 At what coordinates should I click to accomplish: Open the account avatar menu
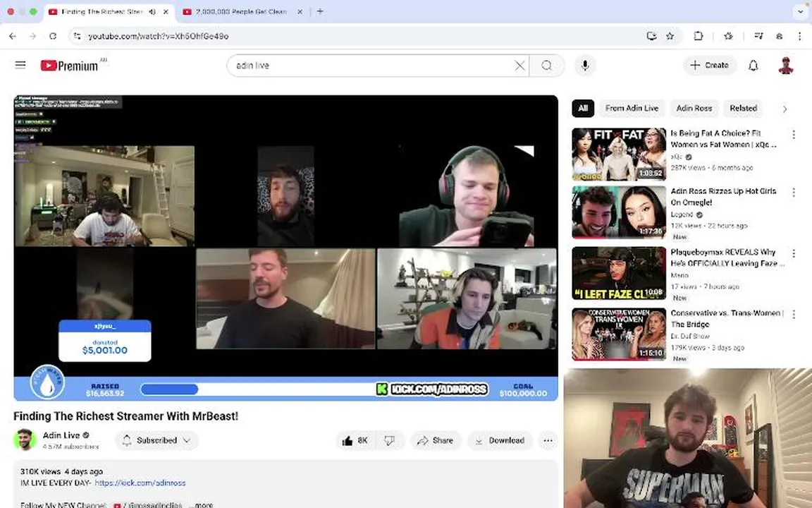pyautogui.click(x=786, y=66)
